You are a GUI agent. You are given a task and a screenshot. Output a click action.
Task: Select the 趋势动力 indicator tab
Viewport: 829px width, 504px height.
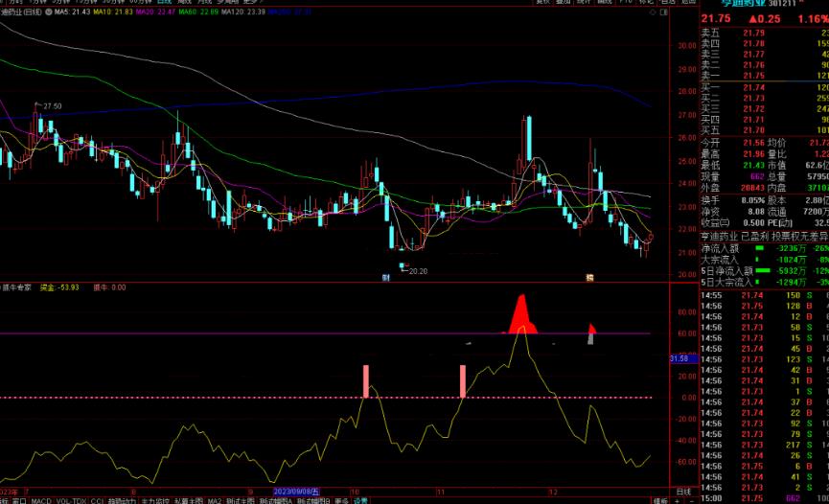[122, 501]
